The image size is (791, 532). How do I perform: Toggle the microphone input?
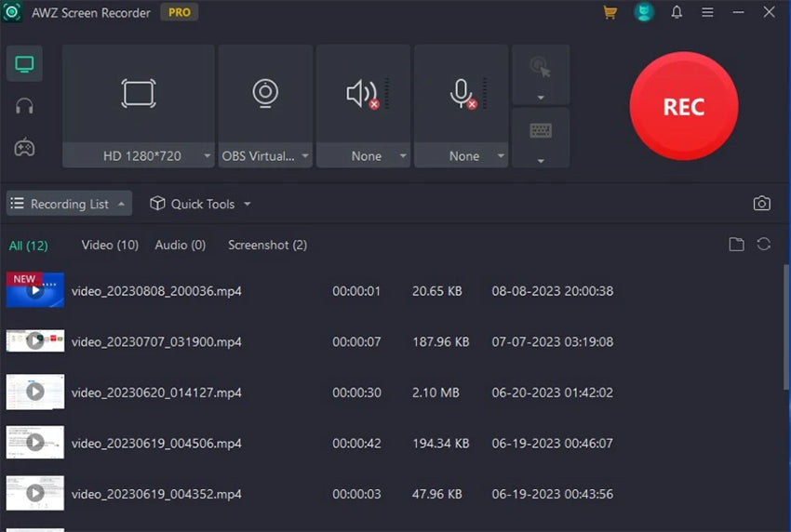coord(461,94)
